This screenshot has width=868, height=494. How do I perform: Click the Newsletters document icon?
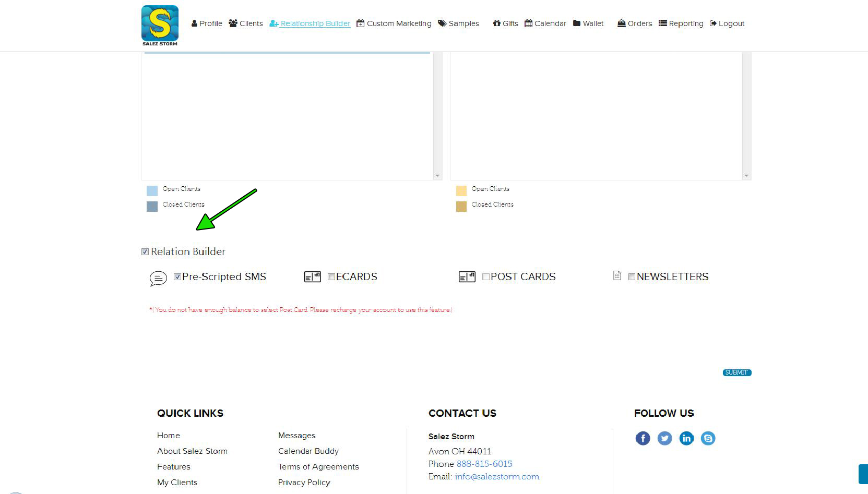[x=617, y=276]
